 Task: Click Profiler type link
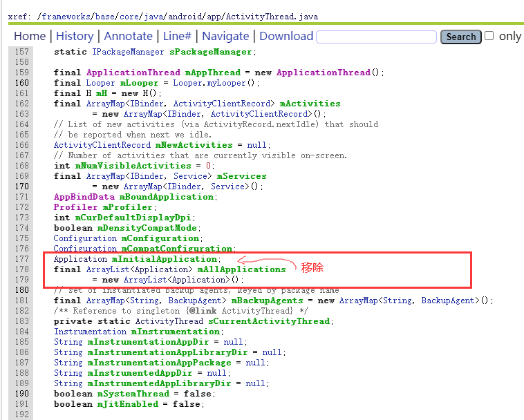pyautogui.click(x=75, y=207)
